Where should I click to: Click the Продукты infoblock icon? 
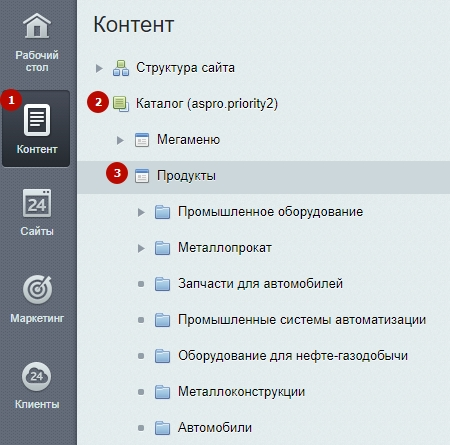pyautogui.click(x=142, y=176)
